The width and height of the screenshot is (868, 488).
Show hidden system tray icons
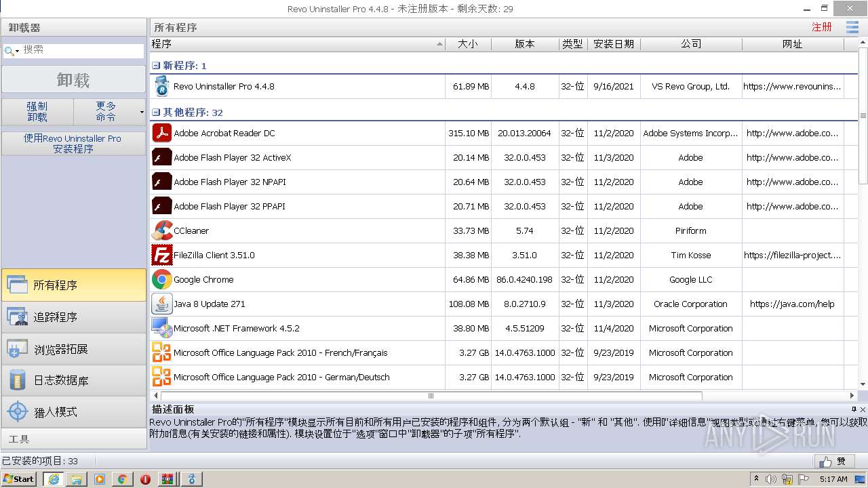pyautogui.click(x=756, y=479)
